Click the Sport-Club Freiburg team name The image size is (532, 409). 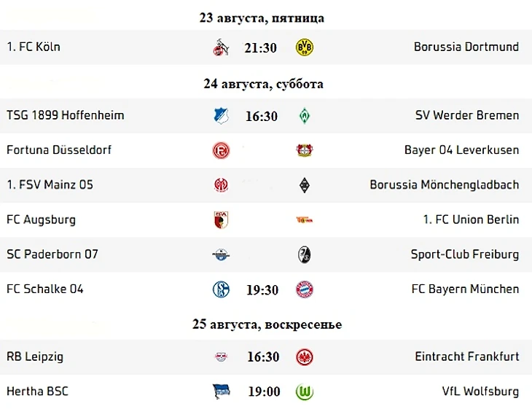pyautogui.click(x=465, y=254)
